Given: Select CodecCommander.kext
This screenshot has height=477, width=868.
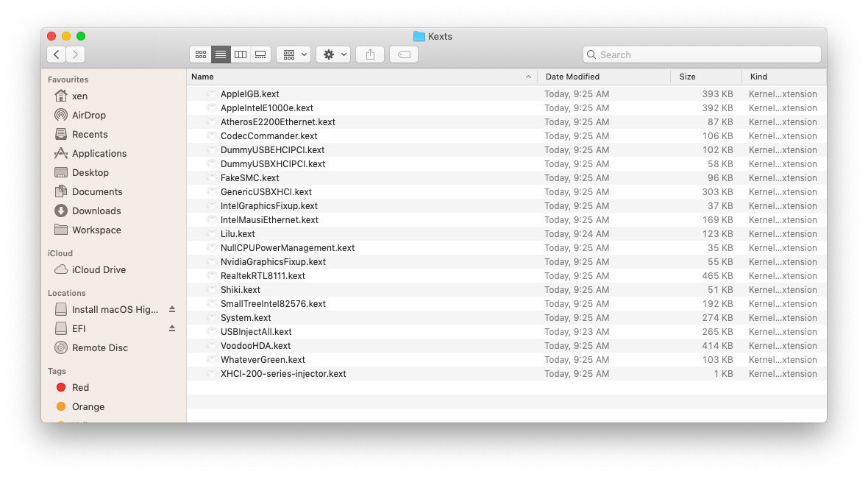Looking at the screenshot, I should pos(269,135).
